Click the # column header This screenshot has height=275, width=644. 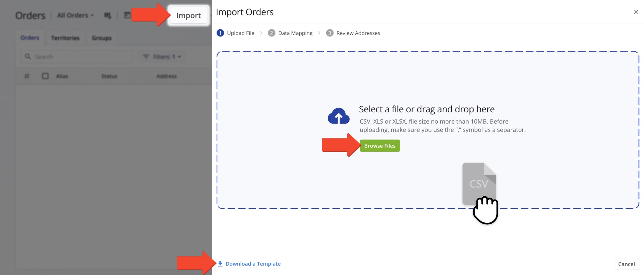27,76
